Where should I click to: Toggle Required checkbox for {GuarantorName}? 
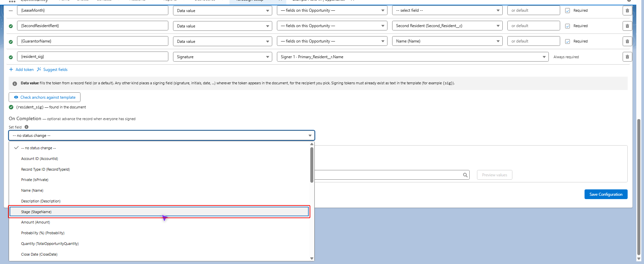[568, 41]
